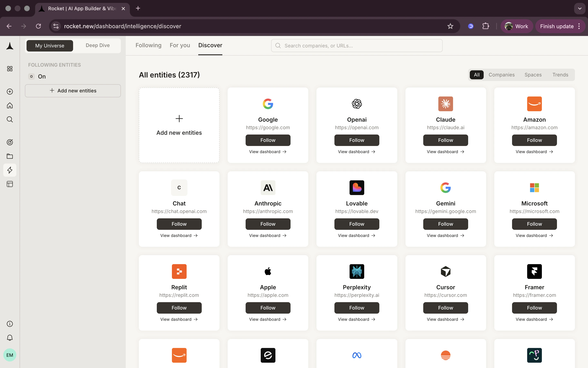This screenshot has height=368, width=588.
Task: Follow the Amazon entity
Action: click(x=534, y=140)
